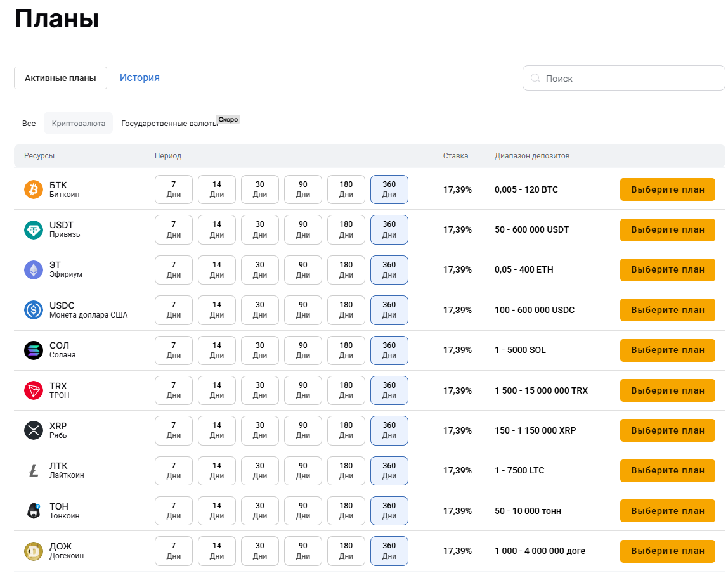Click the XRP black logo icon
The width and height of the screenshot is (728, 578).
(34, 430)
